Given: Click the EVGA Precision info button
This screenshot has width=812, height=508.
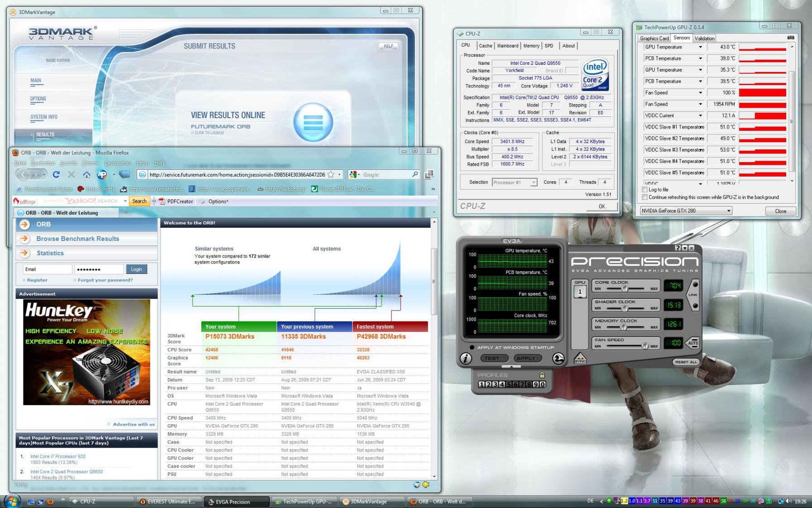Looking at the screenshot, I should (x=466, y=359).
